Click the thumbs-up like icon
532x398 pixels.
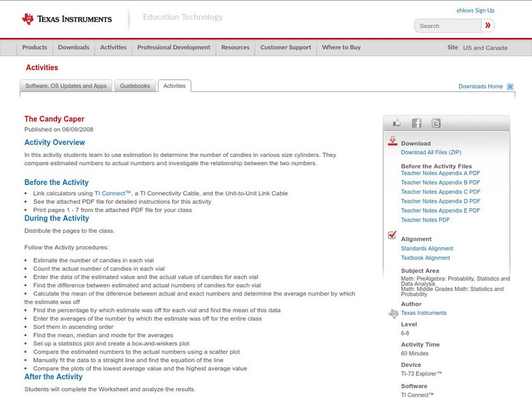(396, 123)
